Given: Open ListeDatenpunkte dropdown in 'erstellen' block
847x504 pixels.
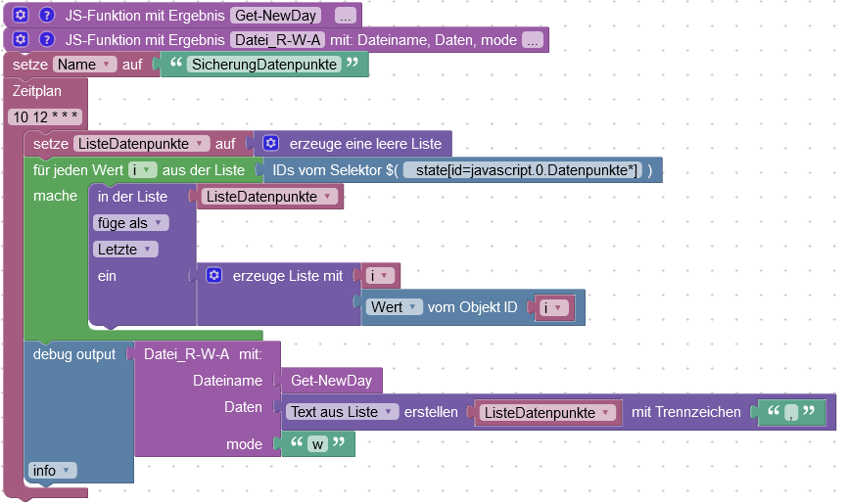Looking at the screenshot, I should point(547,413).
